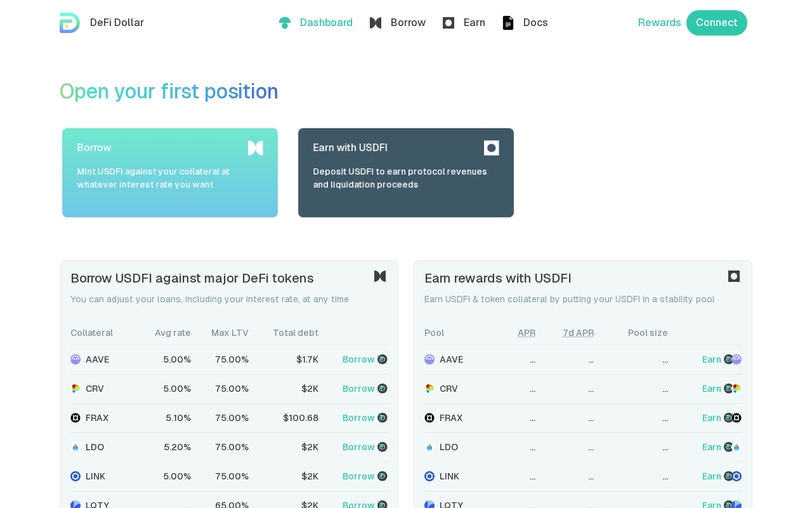Open the Borrow gradient card

click(170, 173)
